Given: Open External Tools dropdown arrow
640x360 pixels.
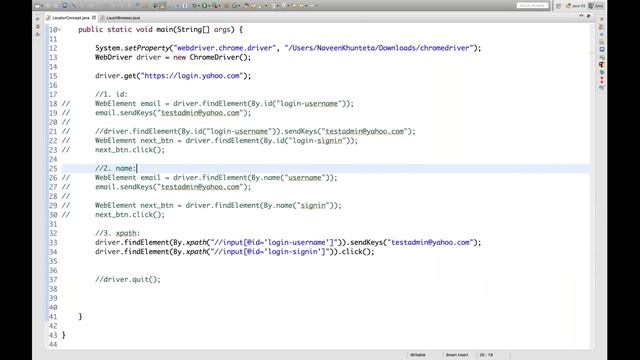Looking at the screenshot, I should tap(219, 6).
